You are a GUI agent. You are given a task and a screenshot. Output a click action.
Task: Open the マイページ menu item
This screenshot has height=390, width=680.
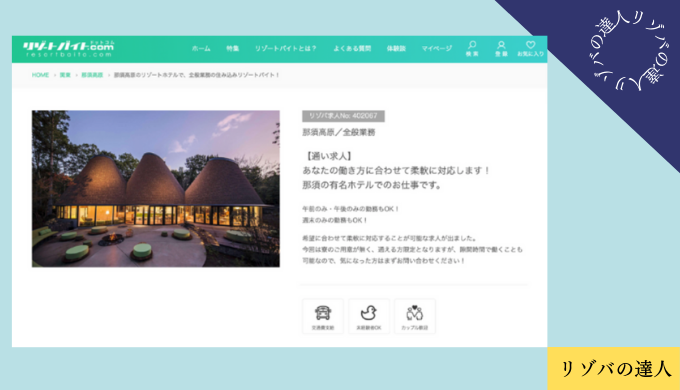437,49
